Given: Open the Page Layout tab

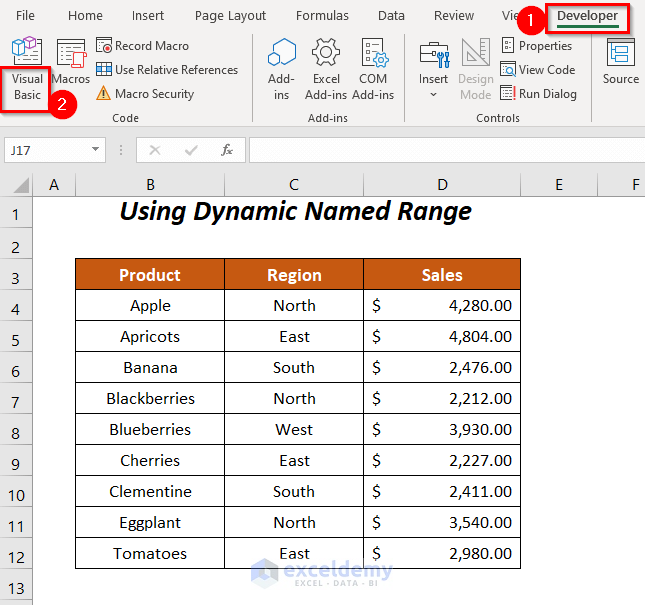Looking at the screenshot, I should coord(230,16).
